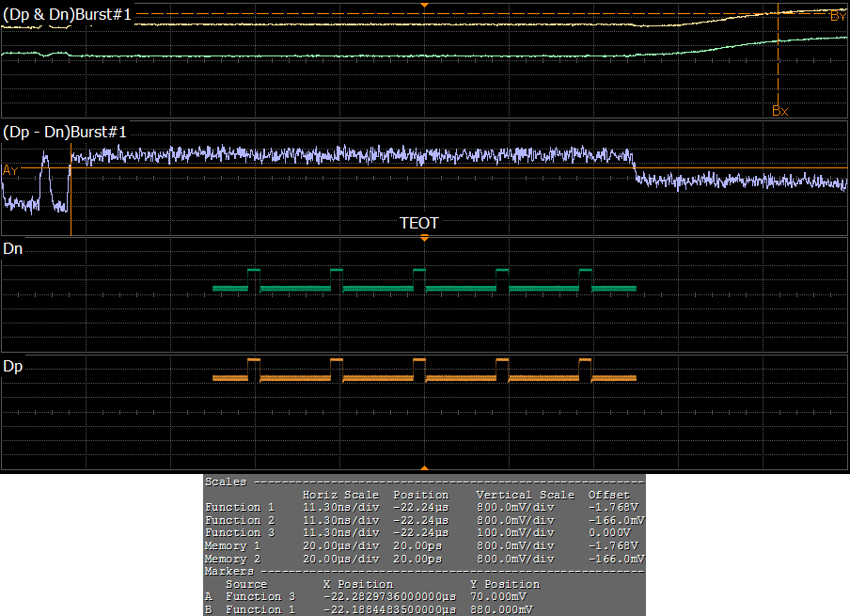Select the AY horizontal marker label
This screenshot has width=850, height=616.
pyautogui.click(x=10, y=170)
